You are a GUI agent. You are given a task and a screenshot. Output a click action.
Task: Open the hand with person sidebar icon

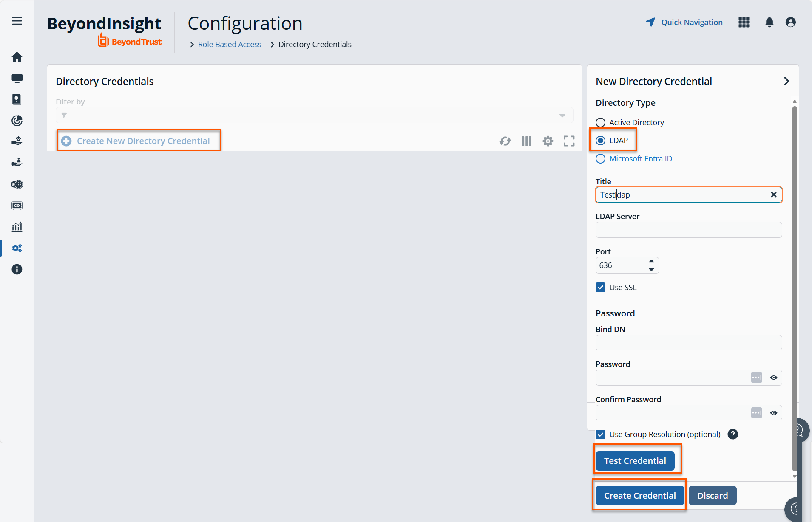(17, 162)
